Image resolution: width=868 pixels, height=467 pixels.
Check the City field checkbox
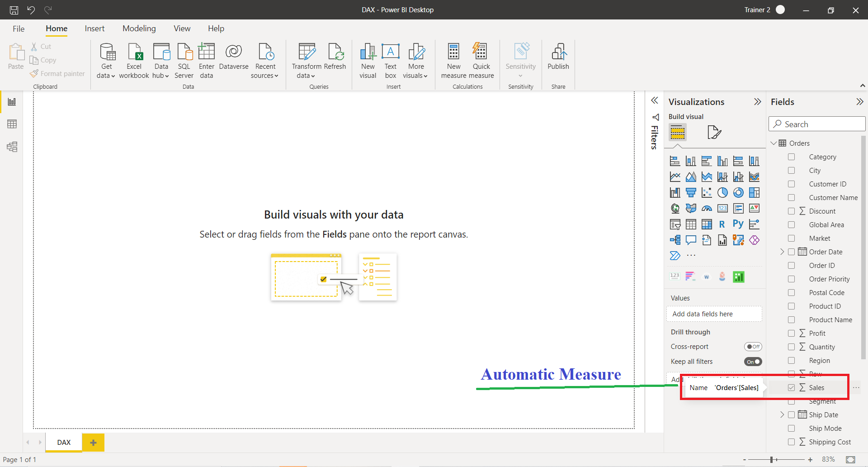(x=791, y=170)
